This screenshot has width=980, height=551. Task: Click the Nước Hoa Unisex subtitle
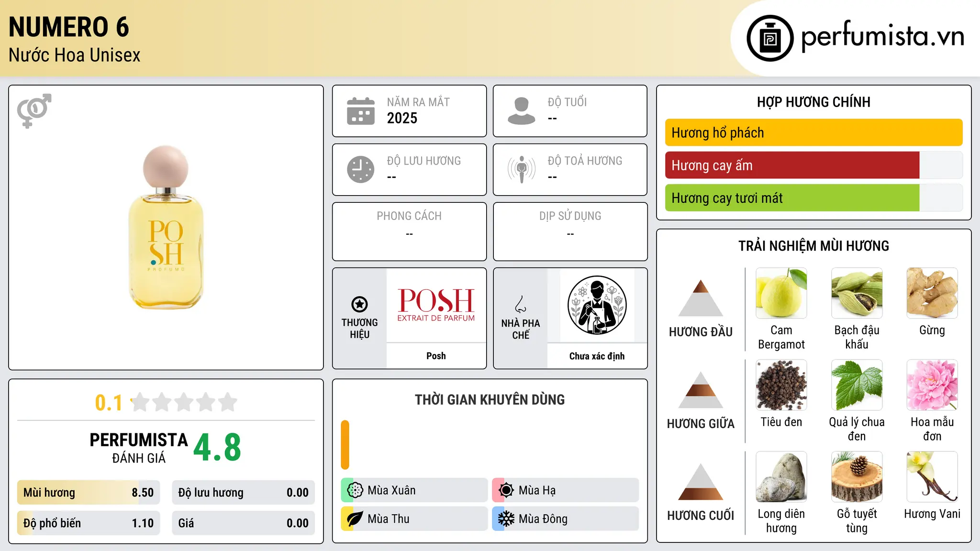[75, 55]
